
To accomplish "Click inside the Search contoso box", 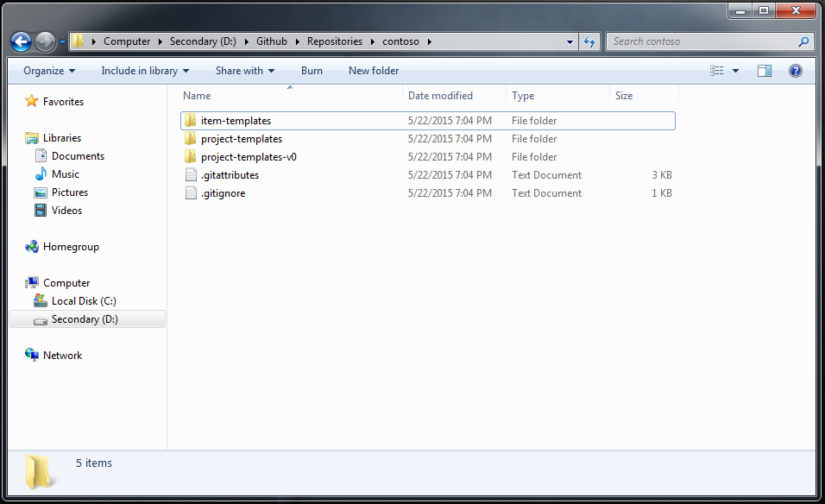I will [682, 41].
